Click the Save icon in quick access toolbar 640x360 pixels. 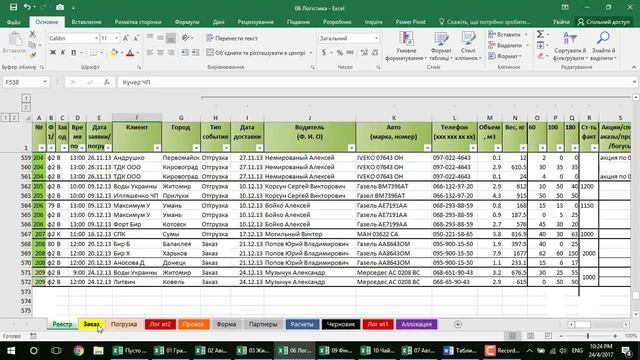click(x=13, y=7)
